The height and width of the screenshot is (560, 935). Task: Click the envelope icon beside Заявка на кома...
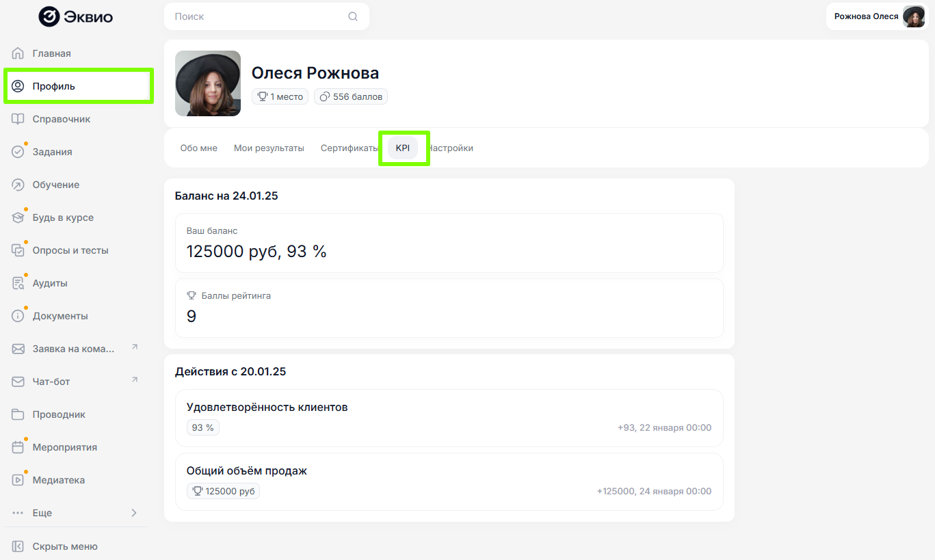pyautogui.click(x=18, y=349)
